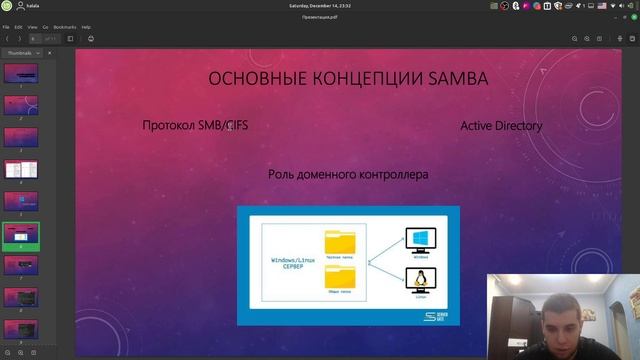The width and height of the screenshot is (640, 360).
Task: Go to the next page arrow
Action: (x=19, y=39)
